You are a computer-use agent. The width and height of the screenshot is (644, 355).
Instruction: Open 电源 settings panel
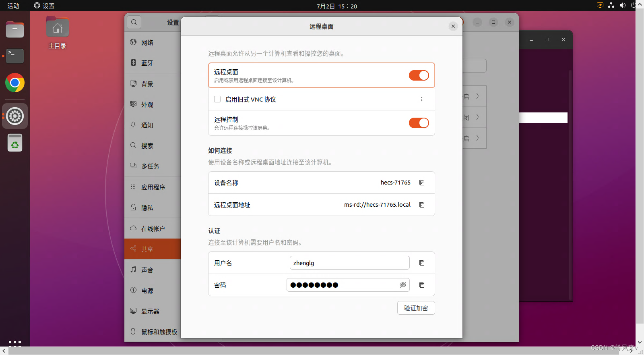pyautogui.click(x=153, y=291)
